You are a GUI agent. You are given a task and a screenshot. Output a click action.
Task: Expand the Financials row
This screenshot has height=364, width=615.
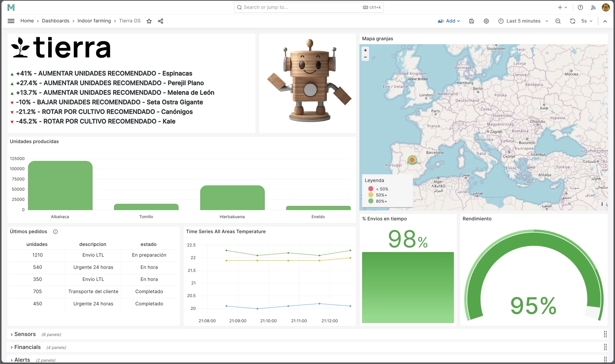coord(27,347)
